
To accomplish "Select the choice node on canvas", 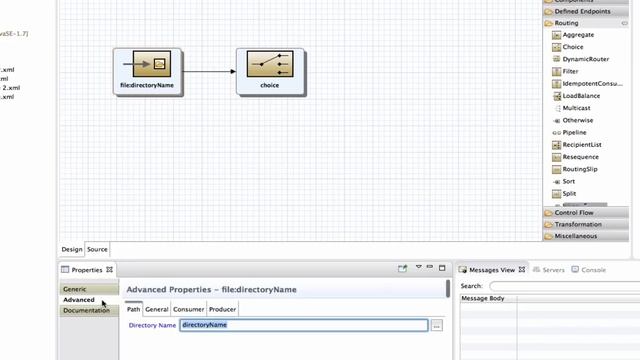I will pos(270,71).
